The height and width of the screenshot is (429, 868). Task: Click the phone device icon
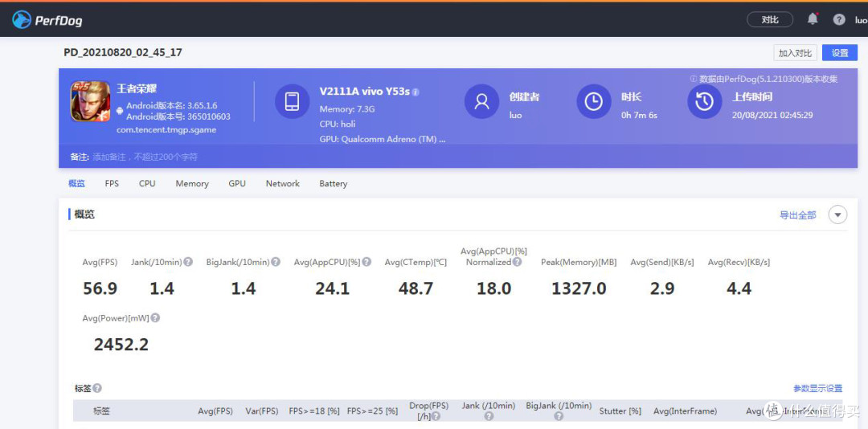[x=293, y=101]
